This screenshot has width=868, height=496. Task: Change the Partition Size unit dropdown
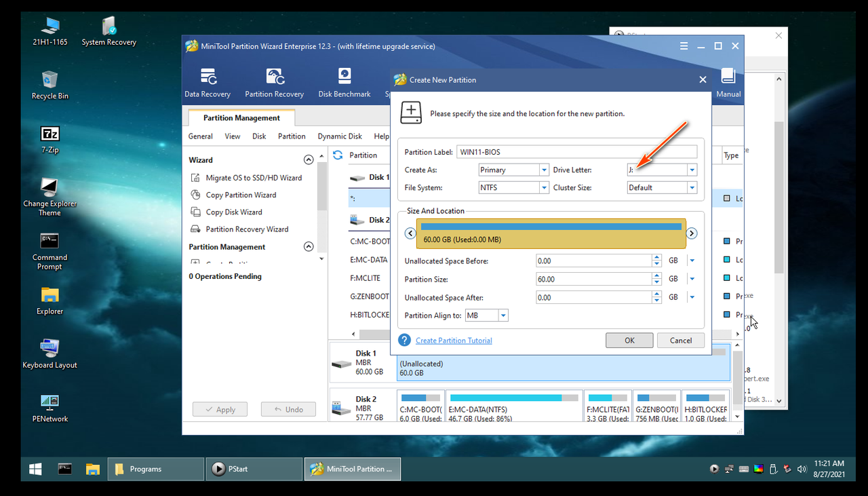[692, 279]
